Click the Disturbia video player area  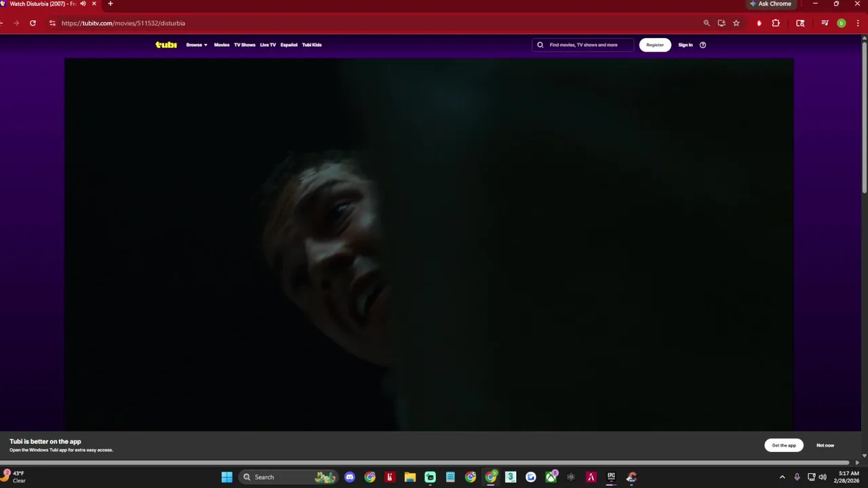429,244
